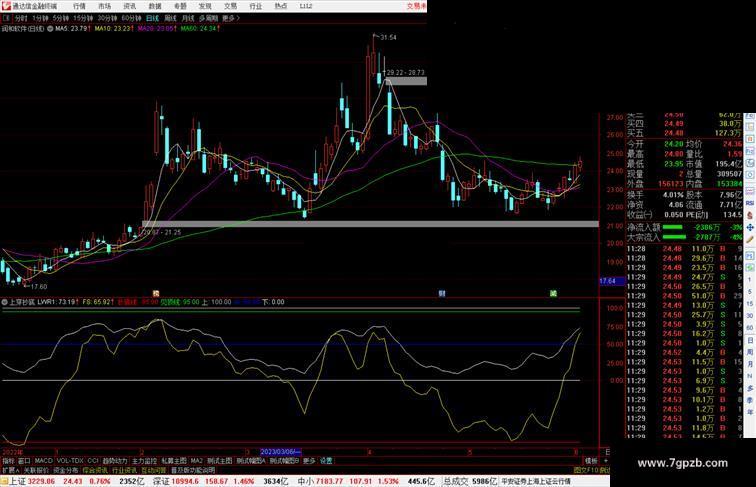Select the MA2 indicator tab

tap(197, 461)
